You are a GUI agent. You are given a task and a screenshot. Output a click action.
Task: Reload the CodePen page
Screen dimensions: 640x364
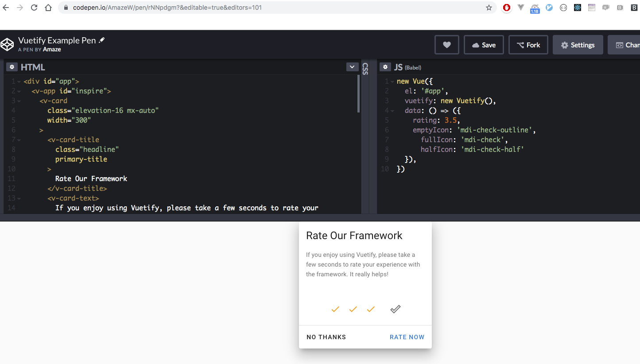[34, 8]
